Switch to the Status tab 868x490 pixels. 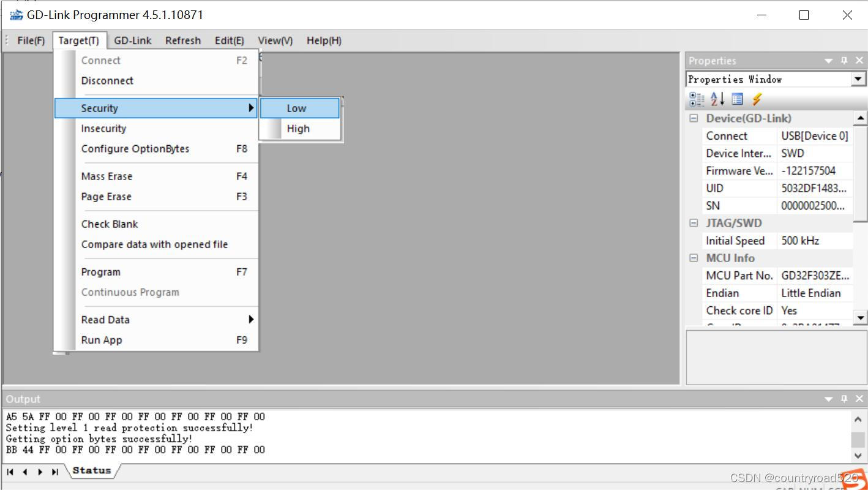(92, 470)
